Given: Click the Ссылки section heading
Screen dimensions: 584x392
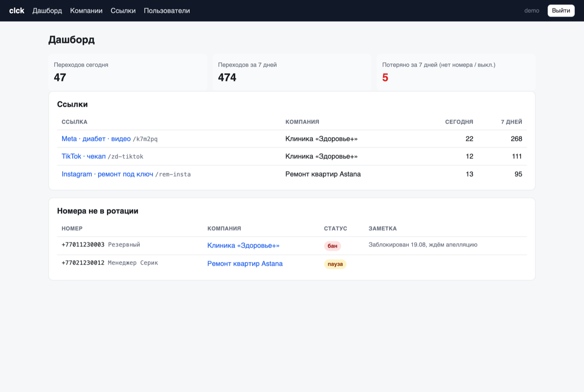Looking at the screenshot, I should (x=73, y=104).
